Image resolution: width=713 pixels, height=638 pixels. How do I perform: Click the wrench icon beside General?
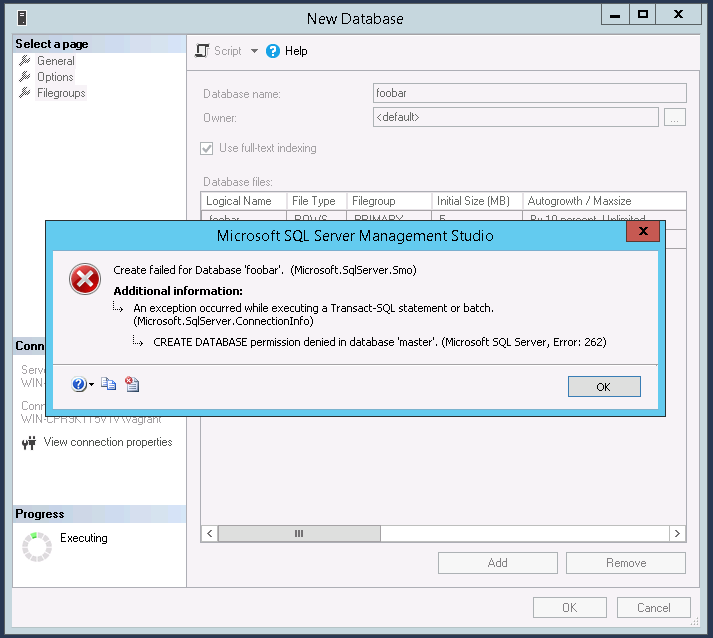[x=25, y=60]
